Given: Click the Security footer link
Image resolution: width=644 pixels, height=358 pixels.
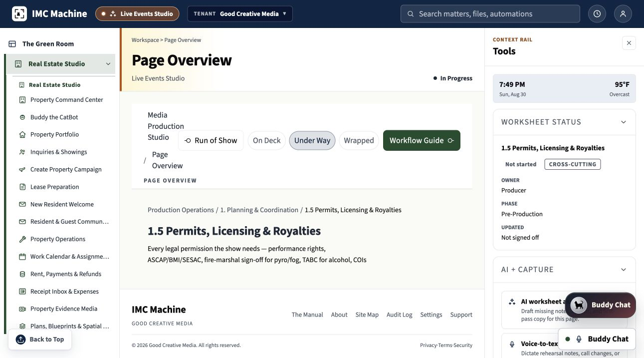Looking at the screenshot, I should click(463, 346).
